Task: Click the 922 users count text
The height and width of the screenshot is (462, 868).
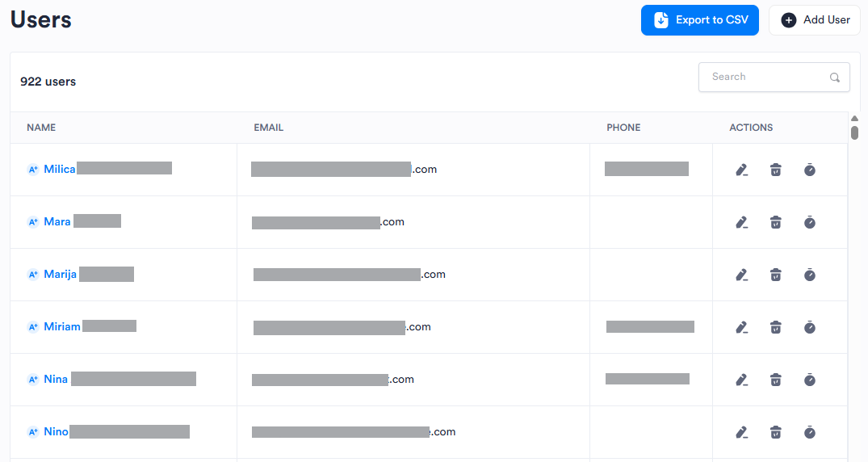Action: pyautogui.click(x=48, y=82)
